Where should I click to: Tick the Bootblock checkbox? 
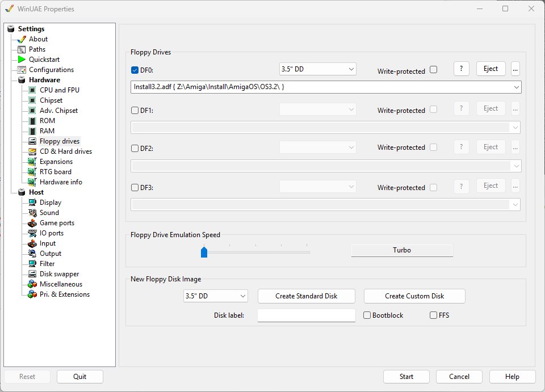click(367, 315)
